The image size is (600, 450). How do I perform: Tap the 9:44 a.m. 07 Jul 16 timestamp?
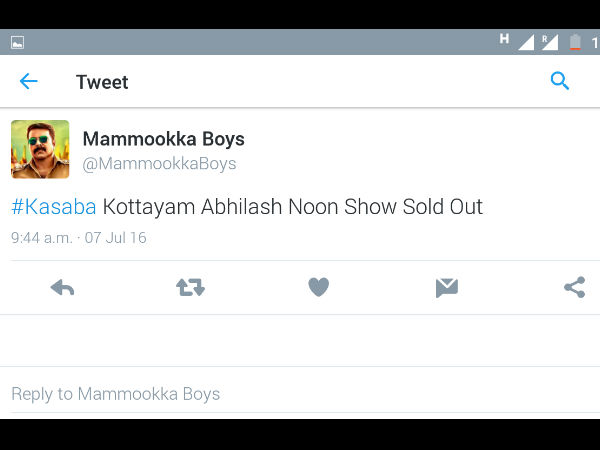click(x=78, y=238)
